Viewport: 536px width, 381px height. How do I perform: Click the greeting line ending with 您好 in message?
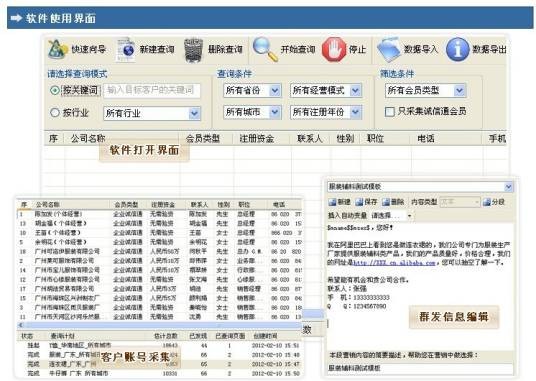tap(360, 228)
